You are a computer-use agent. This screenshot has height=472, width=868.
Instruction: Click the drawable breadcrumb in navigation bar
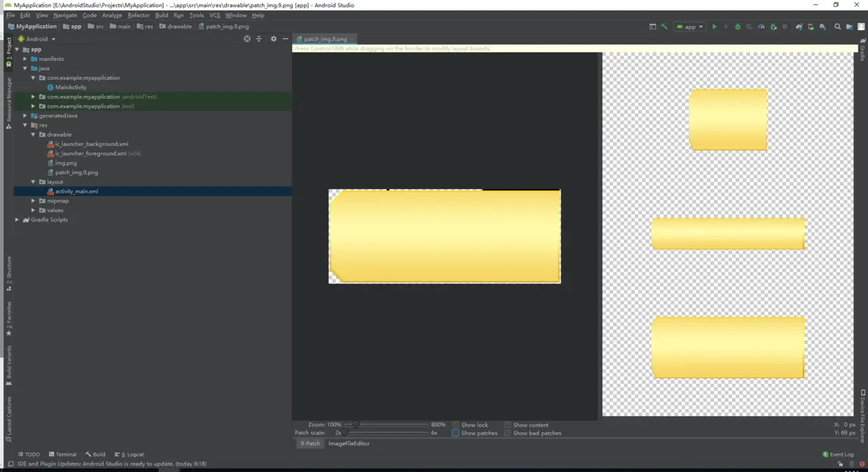click(176, 27)
